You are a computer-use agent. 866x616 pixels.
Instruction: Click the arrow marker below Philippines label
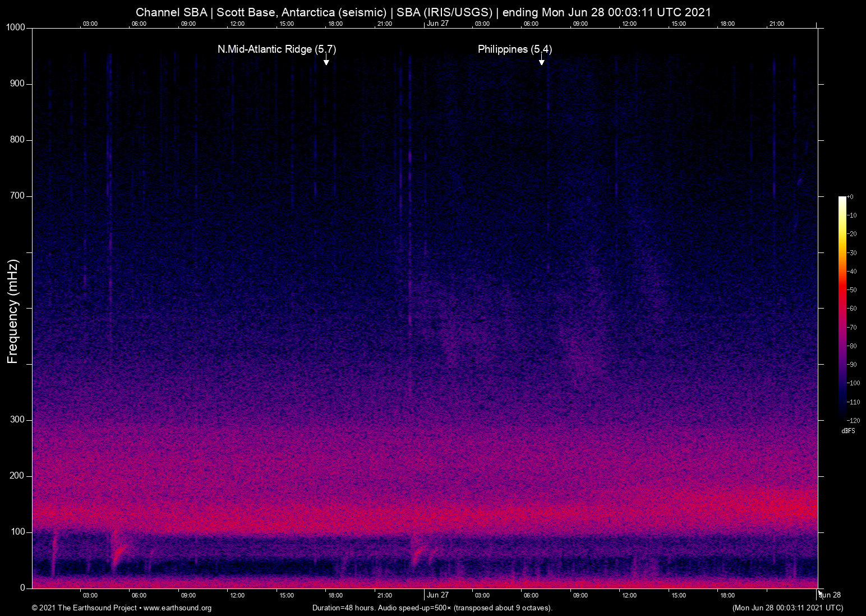(x=541, y=61)
